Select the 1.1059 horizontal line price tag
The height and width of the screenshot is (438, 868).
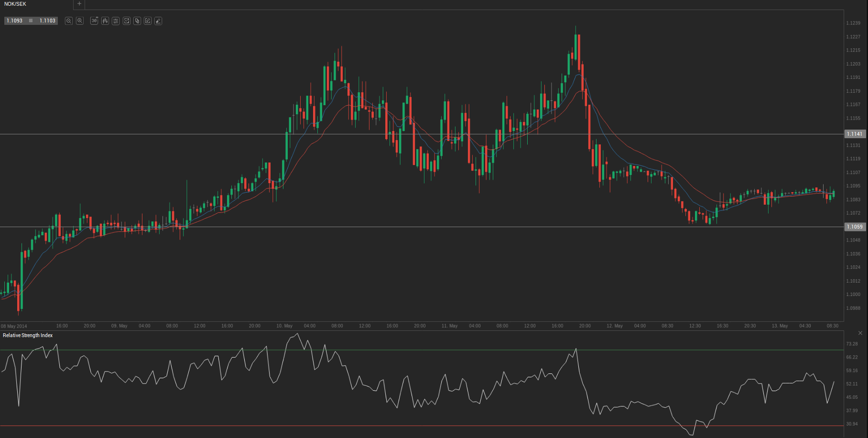[855, 227]
